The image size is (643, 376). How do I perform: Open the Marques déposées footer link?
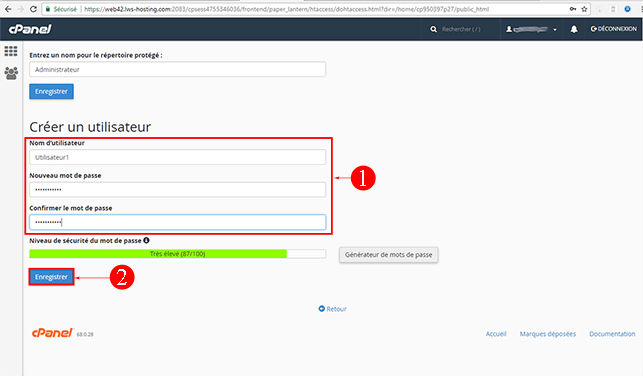[x=547, y=334]
